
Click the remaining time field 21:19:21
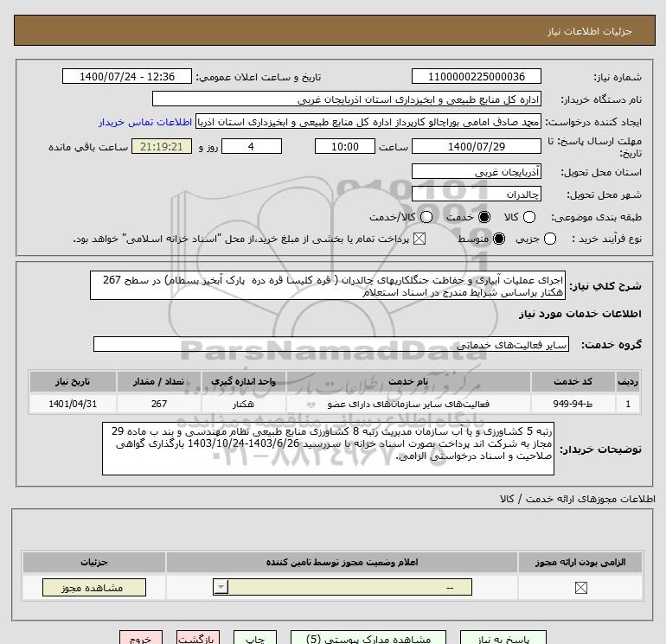coord(162,146)
